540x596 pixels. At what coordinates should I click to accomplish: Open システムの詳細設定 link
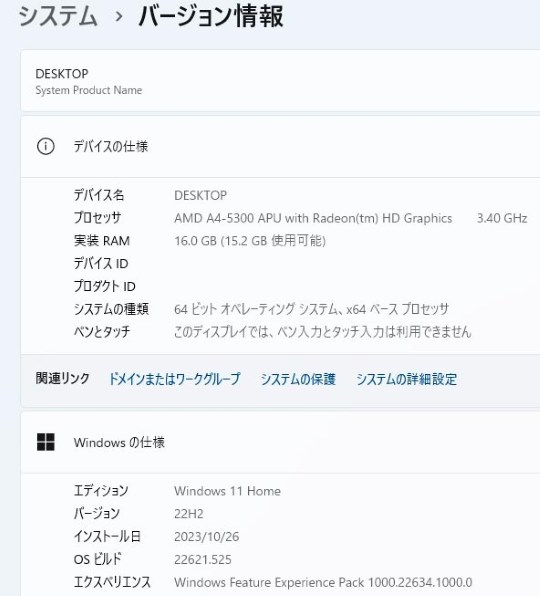click(x=406, y=379)
